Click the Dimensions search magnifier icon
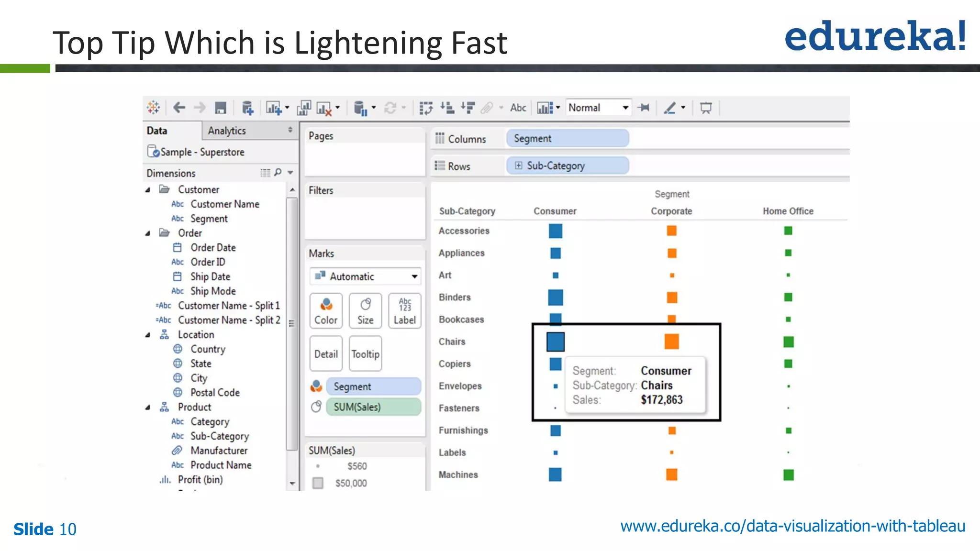Viewport: 980px width, 551px height. [x=278, y=172]
